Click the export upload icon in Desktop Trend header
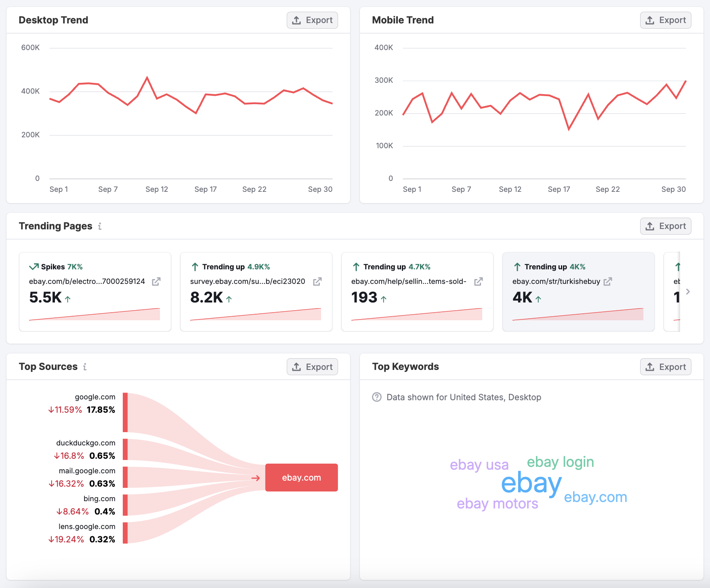The width and height of the screenshot is (710, 588). coord(297,20)
